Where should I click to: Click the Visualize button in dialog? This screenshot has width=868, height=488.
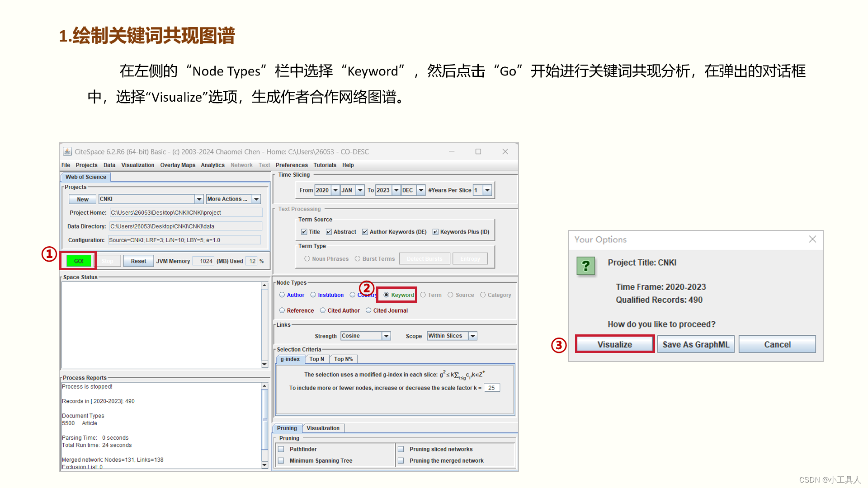coord(614,344)
